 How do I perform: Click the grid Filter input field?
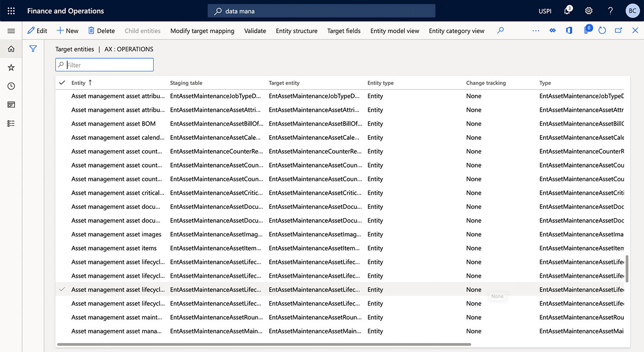click(109, 65)
